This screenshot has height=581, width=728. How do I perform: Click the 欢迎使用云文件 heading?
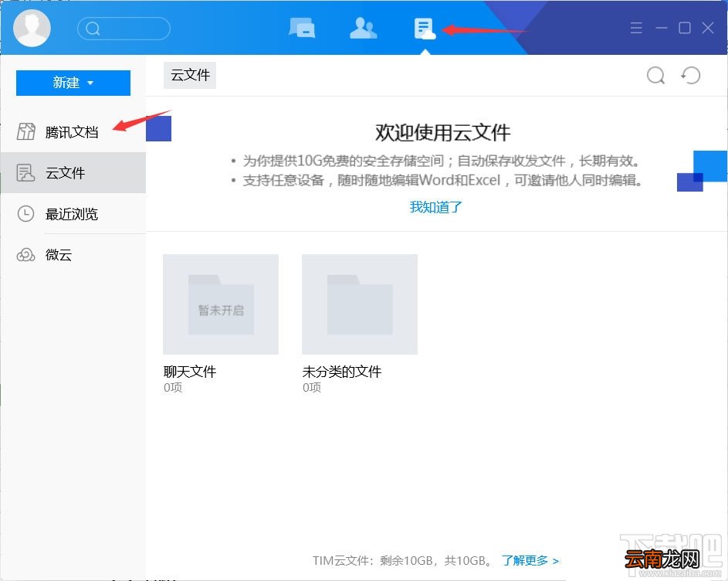pos(442,132)
